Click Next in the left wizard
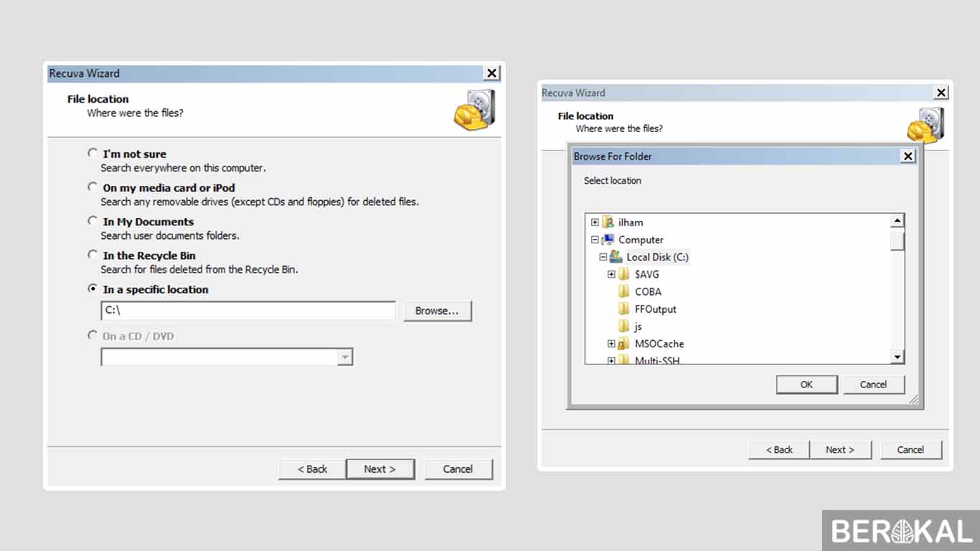This screenshot has width=980, height=551. point(380,468)
